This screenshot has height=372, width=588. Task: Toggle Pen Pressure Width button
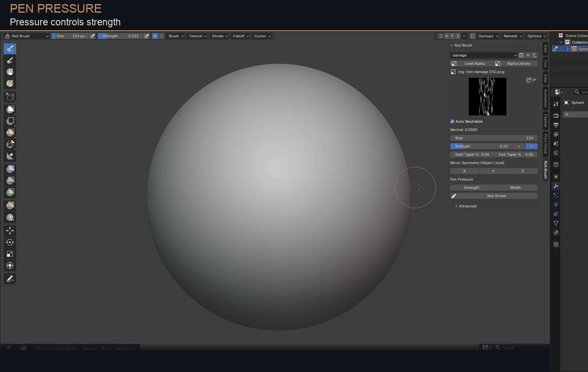[x=515, y=188]
